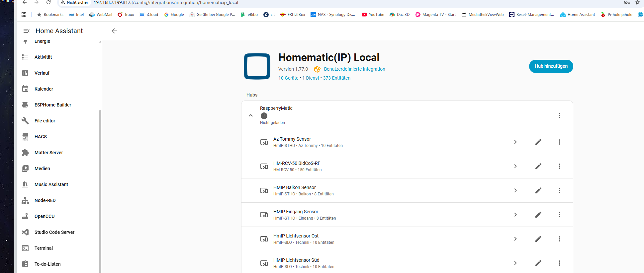Edit the HMIP Eingang Sensor entry
Screen dimensions: 644x273
pyautogui.click(x=538, y=215)
